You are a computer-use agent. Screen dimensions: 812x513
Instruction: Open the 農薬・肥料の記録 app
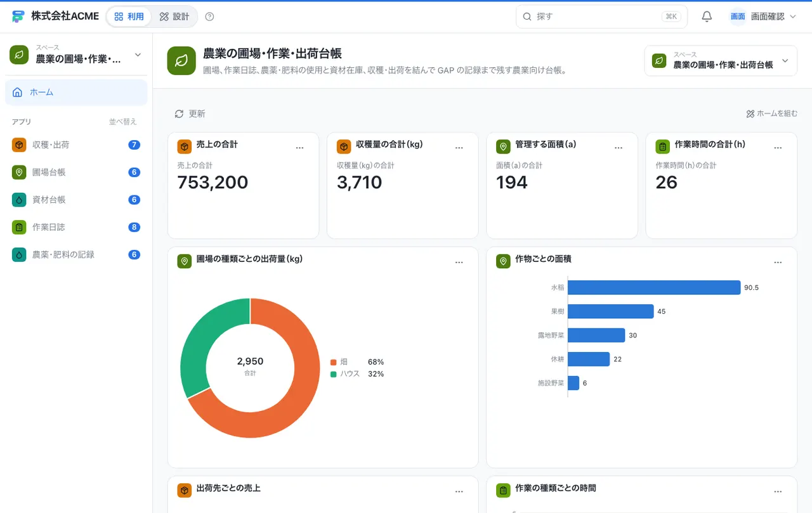point(76,254)
